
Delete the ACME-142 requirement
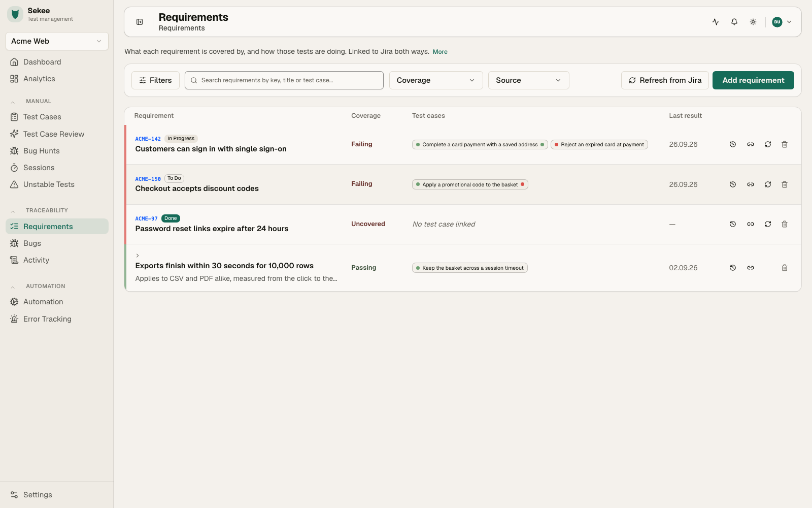pos(785,144)
